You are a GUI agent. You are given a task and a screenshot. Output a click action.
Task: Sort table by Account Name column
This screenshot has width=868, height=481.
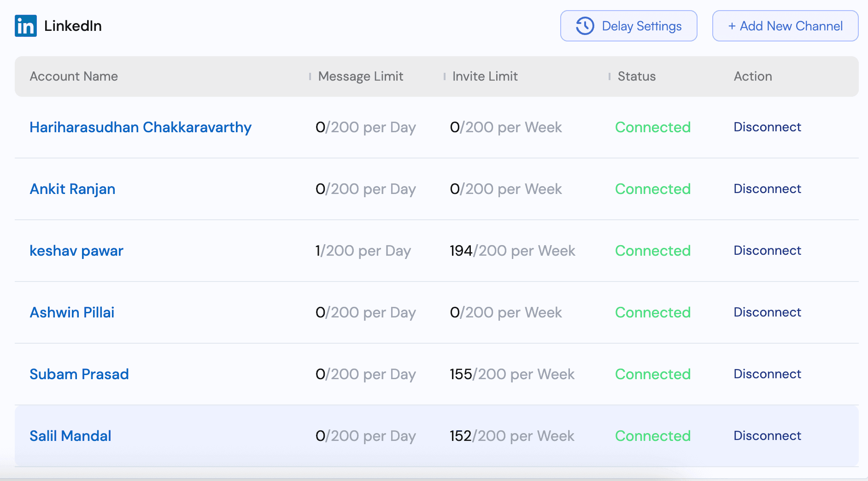pos(74,76)
